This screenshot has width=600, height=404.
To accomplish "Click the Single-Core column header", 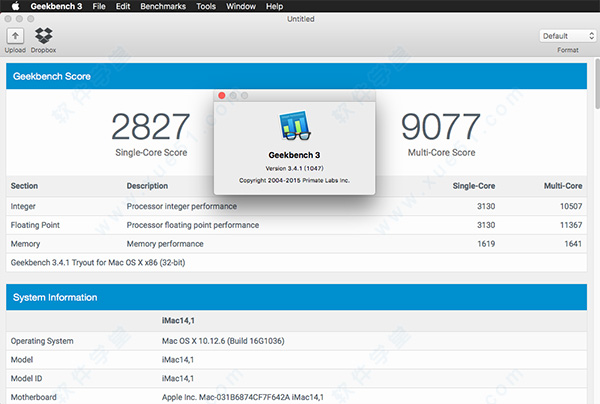I will pyautogui.click(x=474, y=186).
